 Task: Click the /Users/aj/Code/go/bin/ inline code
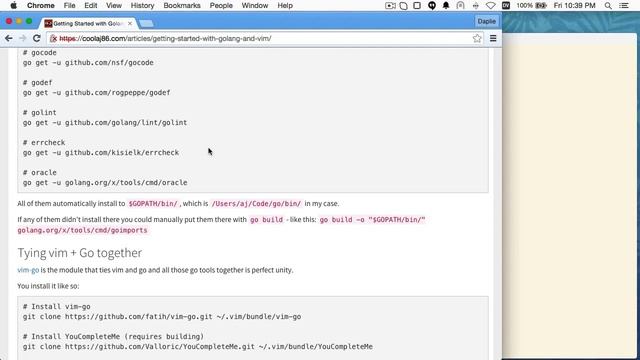pos(256,204)
